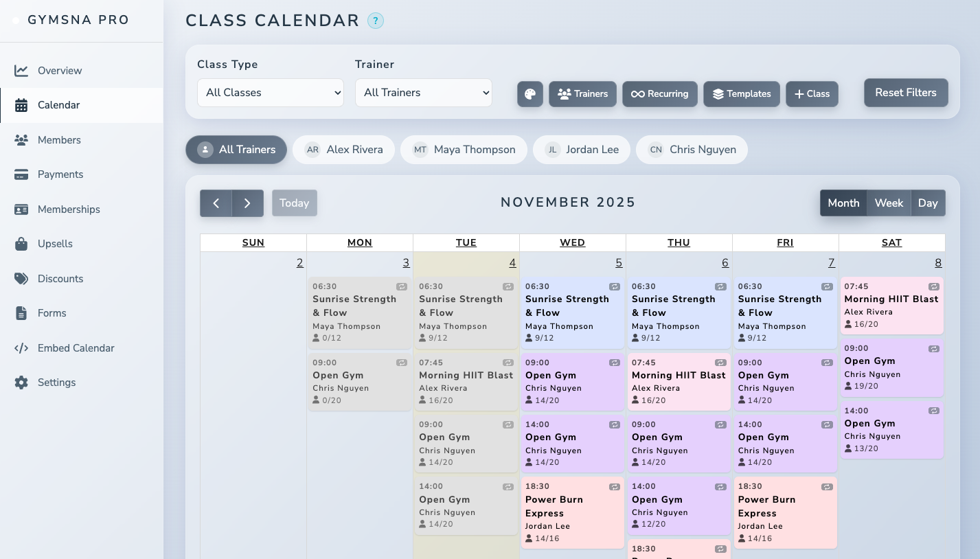Open the Class Type dropdown
This screenshot has height=559, width=980.
270,93
